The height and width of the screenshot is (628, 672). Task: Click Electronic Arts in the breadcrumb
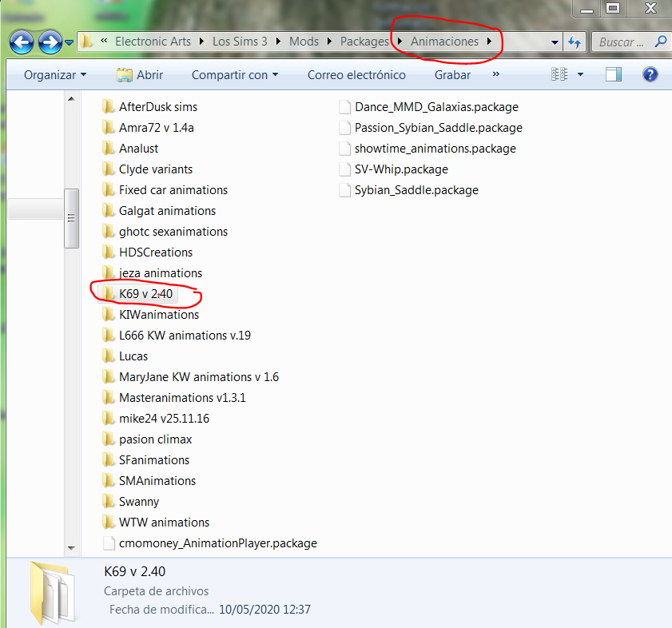153,42
